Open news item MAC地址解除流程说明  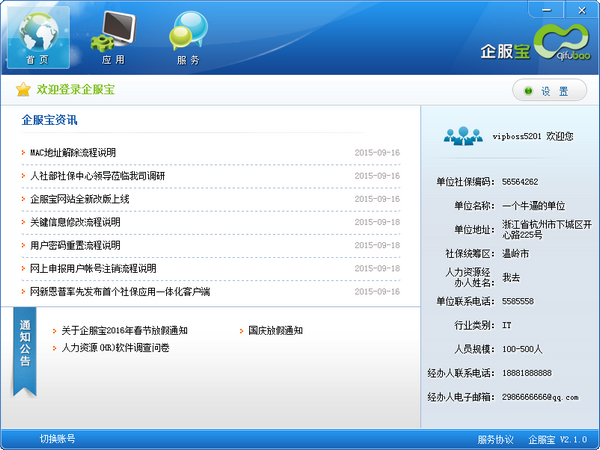pyautogui.click(x=73, y=153)
